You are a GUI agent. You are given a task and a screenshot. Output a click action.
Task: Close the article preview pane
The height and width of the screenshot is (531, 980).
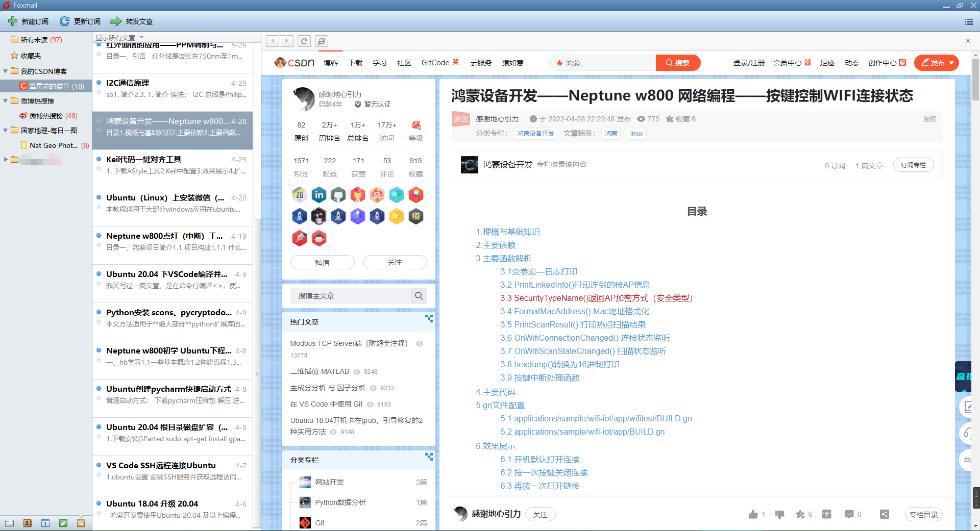[968, 41]
